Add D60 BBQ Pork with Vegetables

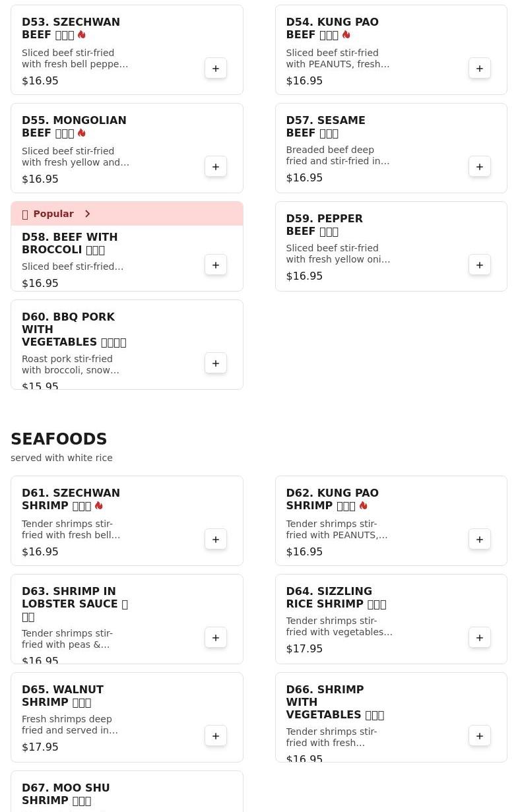[x=216, y=363]
